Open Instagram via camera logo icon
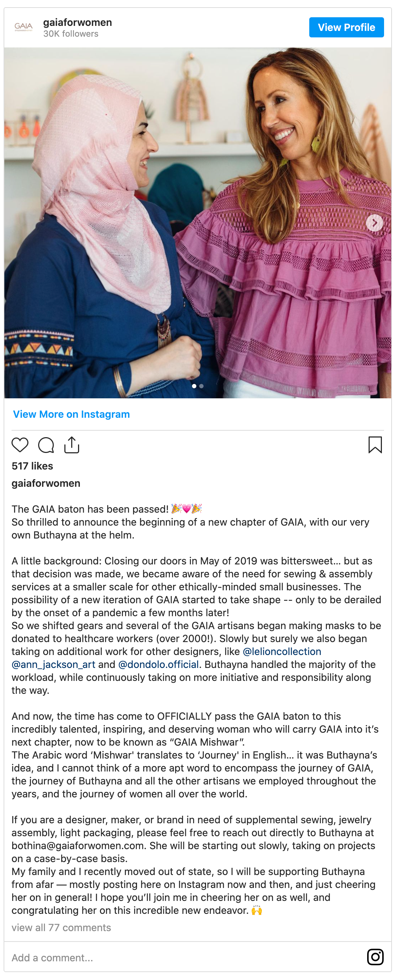Image resolution: width=397 pixels, height=980 pixels. [375, 957]
